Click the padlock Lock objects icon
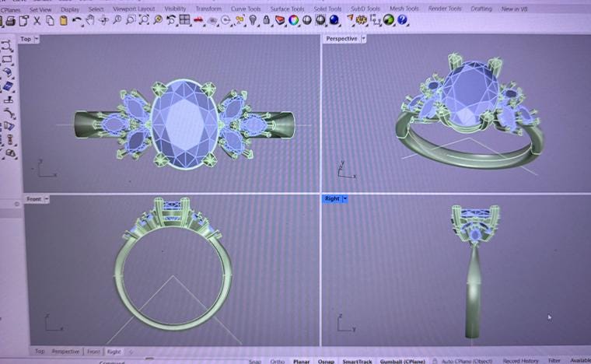591x364 pixels. (x=266, y=20)
